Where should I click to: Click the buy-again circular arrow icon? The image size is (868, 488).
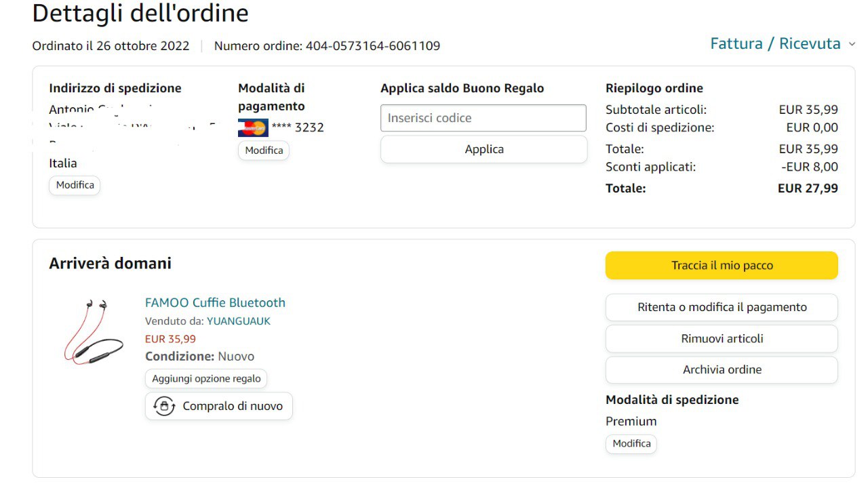[x=164, y=406]
